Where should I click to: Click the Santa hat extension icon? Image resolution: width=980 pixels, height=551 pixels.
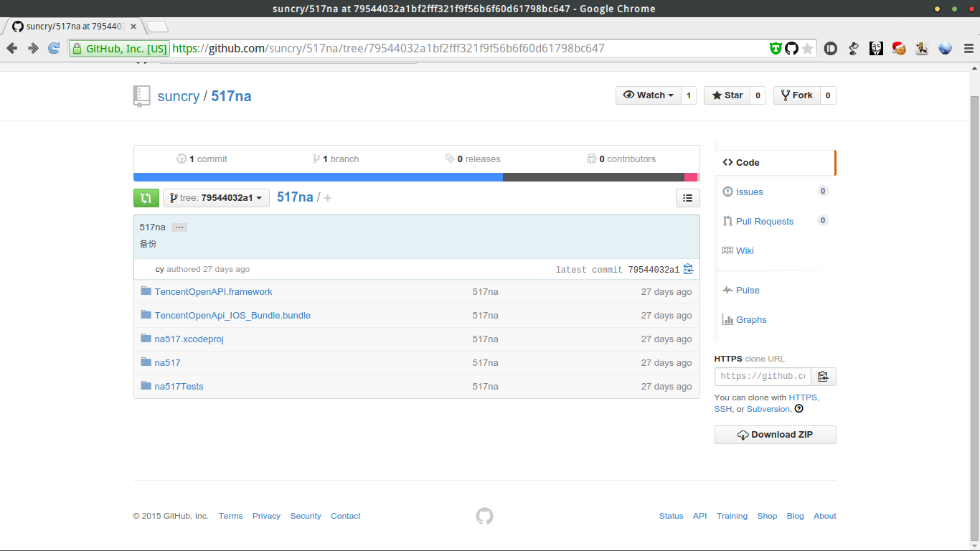coord(898,48)
